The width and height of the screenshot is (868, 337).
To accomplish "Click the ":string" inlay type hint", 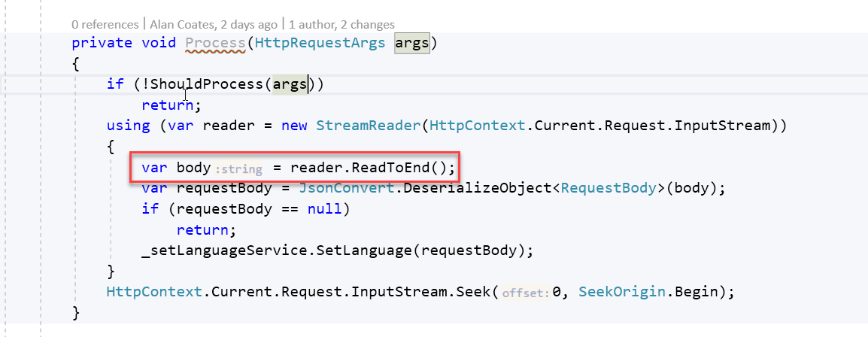I will coord(238,168).
